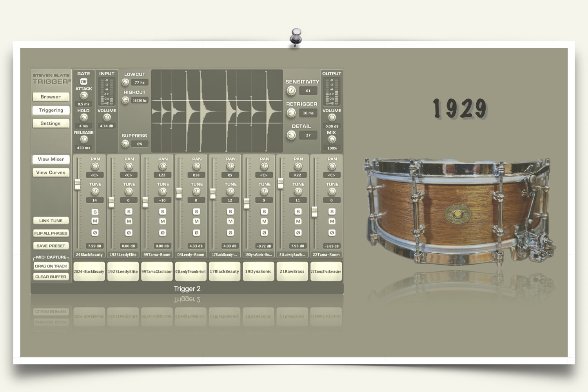
Task: Click the Pan knob on 24BlackBeauty channel
Action: pos(95,167)
